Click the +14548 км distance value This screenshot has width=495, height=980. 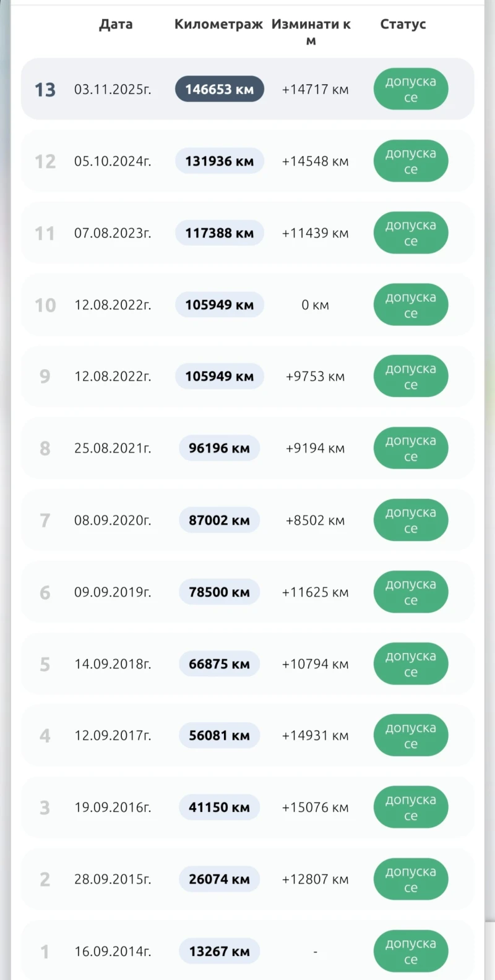(x=315, y=161)
